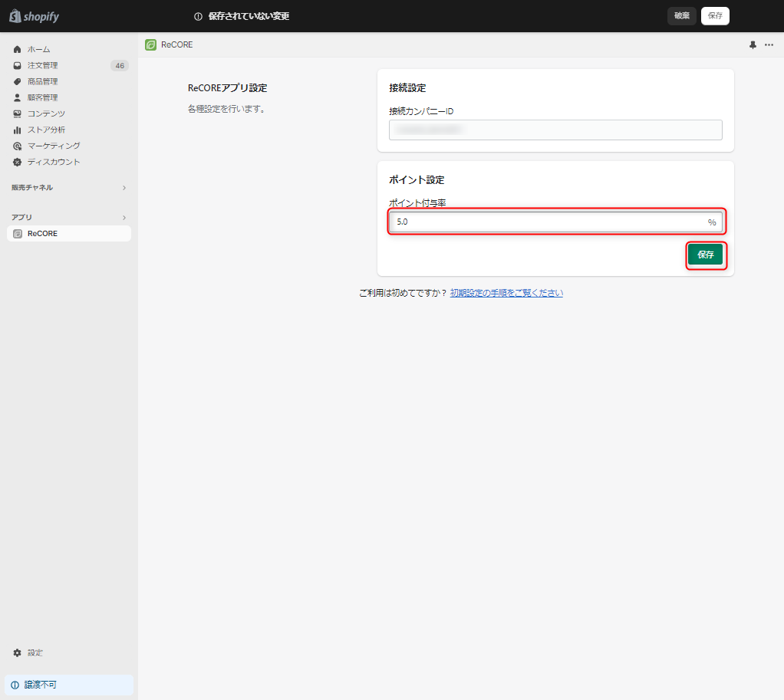
Task: Click the analytics bar chart icon
Action: pos(18,130)
